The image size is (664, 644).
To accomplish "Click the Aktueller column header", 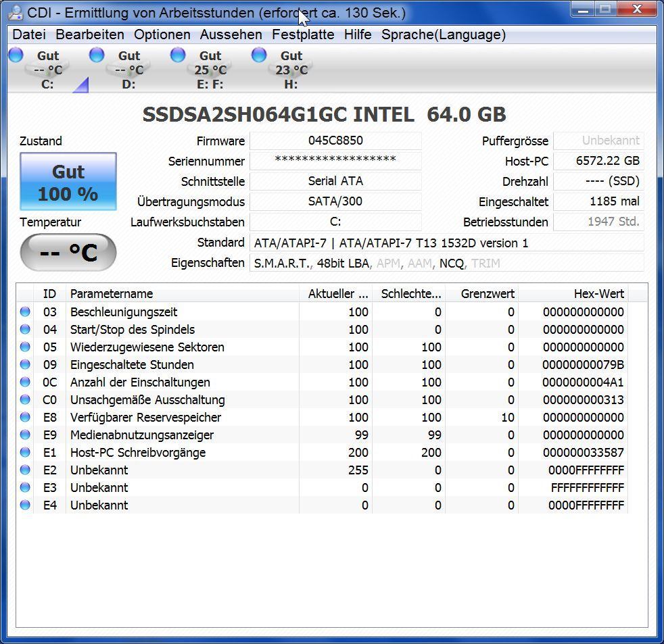I will [336, 294].
